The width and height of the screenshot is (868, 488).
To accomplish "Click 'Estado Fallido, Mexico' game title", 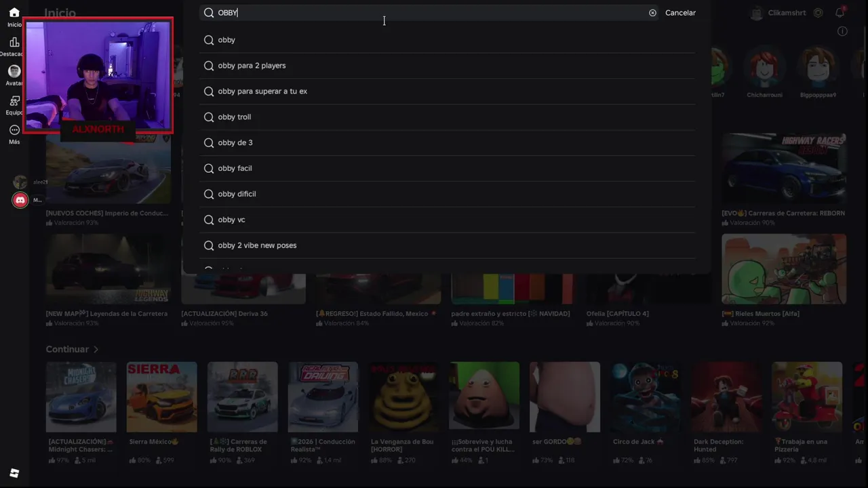I will pyautogui.click(x=376, y=314).
